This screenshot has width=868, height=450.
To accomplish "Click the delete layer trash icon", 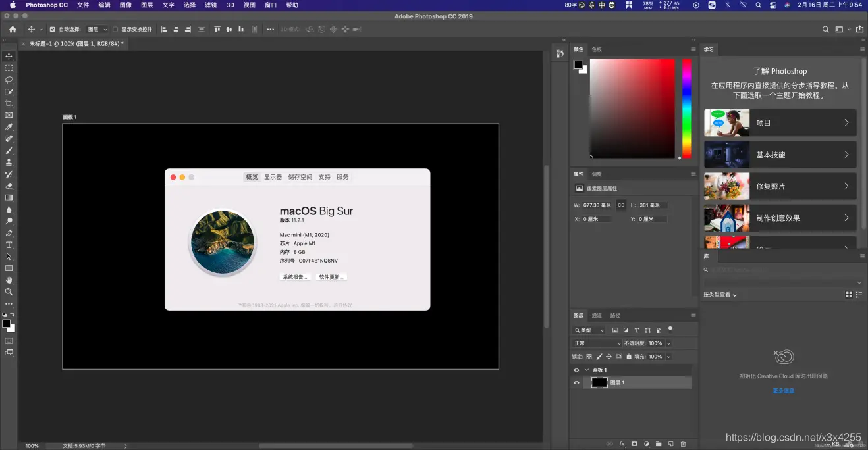I will pyautogui.click(x=683, y=444).
